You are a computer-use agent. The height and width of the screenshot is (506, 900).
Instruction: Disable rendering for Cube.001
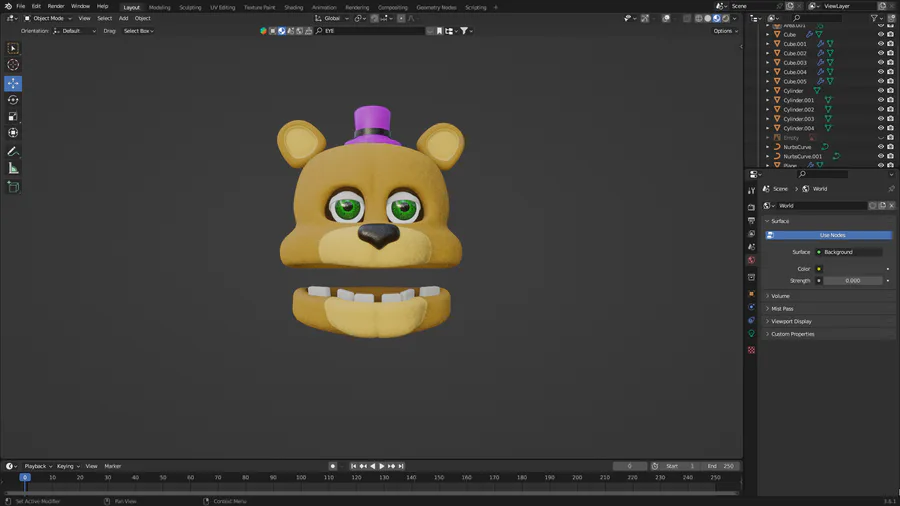(x=890, y=44)
